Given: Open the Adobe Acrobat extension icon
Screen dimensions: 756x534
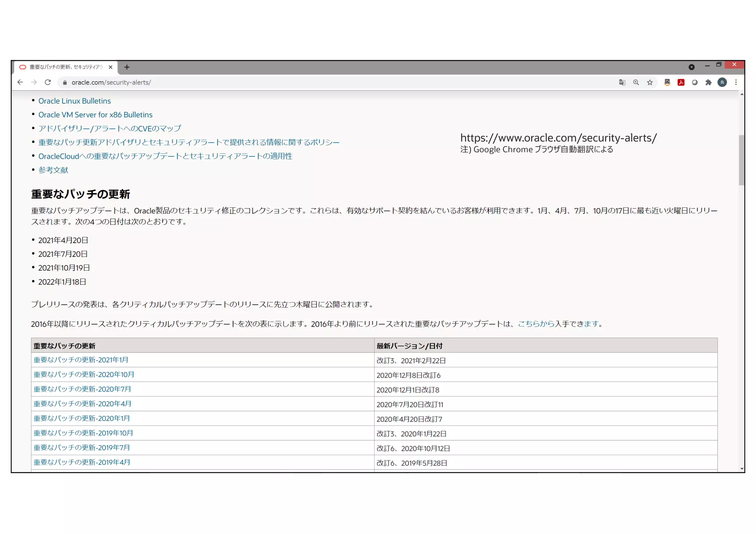Looking at the screenshot, I should [681, 82].
